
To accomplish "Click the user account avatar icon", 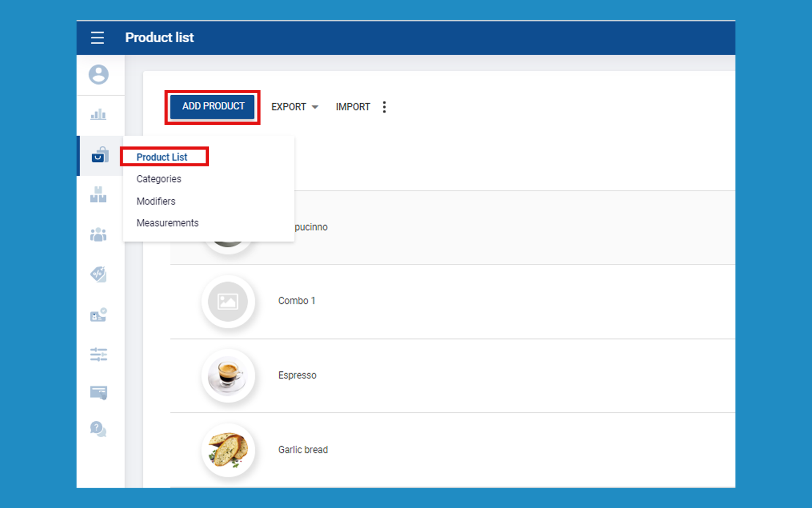I will click(99, 75).
